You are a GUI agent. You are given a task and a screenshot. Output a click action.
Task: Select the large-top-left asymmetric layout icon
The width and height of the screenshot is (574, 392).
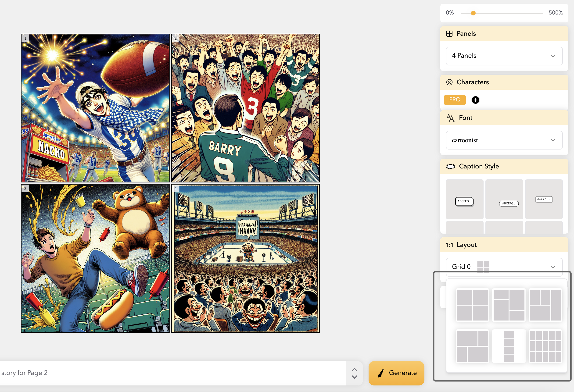point(472,346)
